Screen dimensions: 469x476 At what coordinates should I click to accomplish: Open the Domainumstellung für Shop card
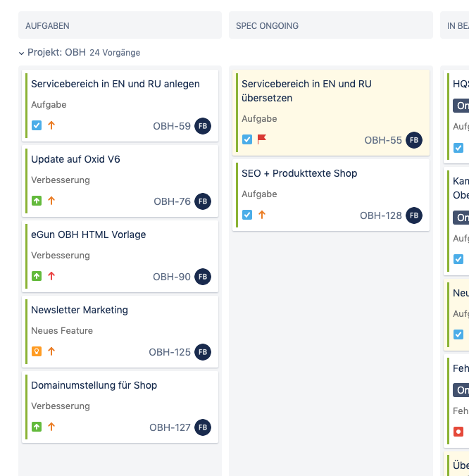coord(94,385)
